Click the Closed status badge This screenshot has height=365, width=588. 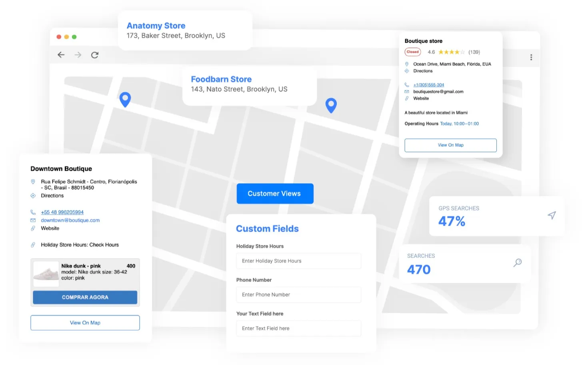(x=413, y=52)
